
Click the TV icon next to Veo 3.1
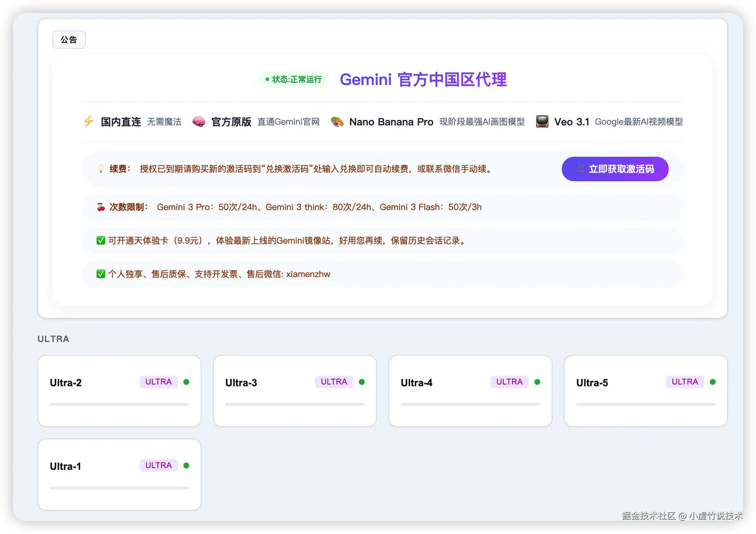pyautogui.click(x=542, y=122)
